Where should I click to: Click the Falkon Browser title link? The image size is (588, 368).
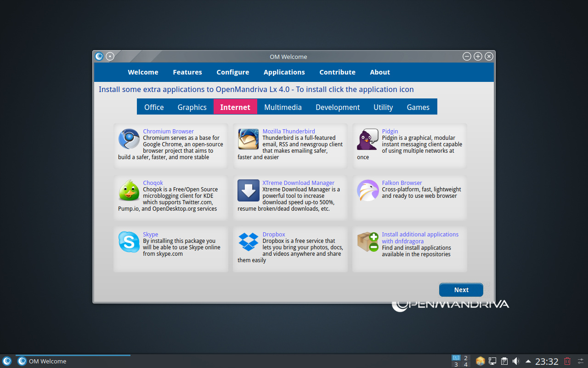point(401,183)
